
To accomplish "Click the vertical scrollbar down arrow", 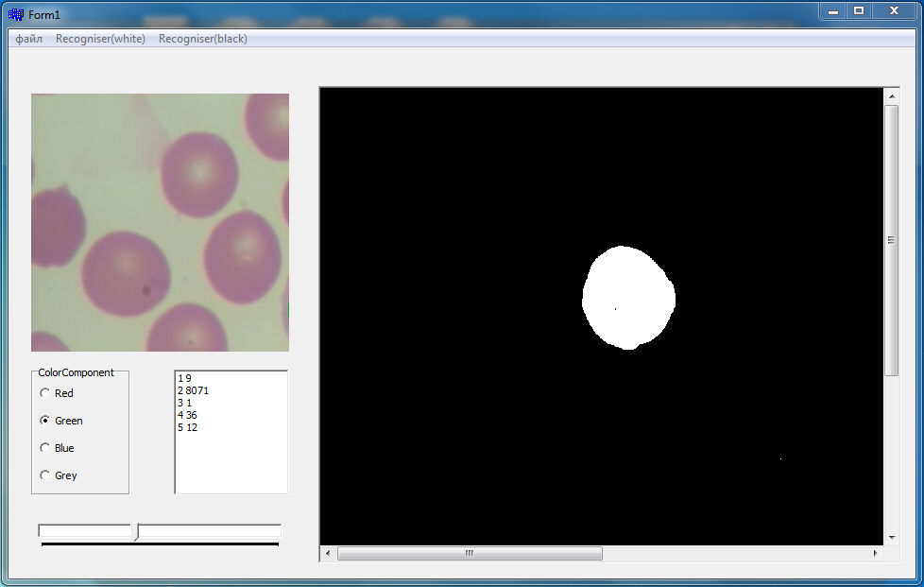I will [x=892, y=538].
